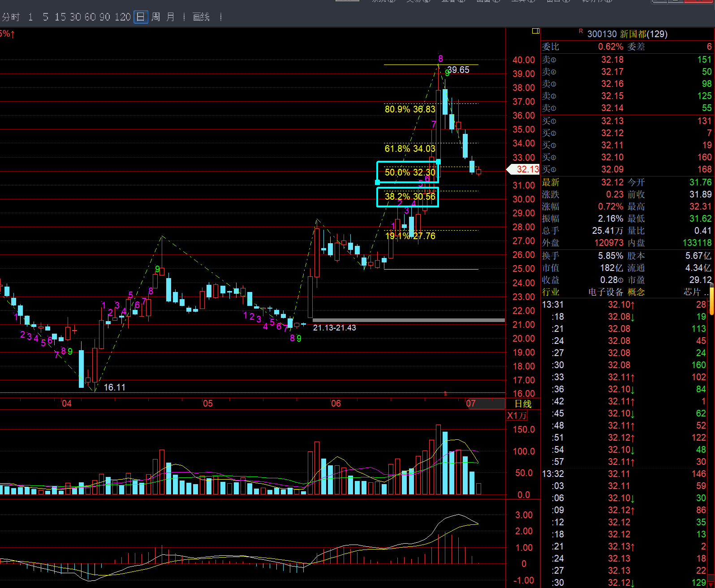Select the 15-minute period
The height and width of the screenshot is (588, 715).
pyautogui.click(x=60, y=17)
